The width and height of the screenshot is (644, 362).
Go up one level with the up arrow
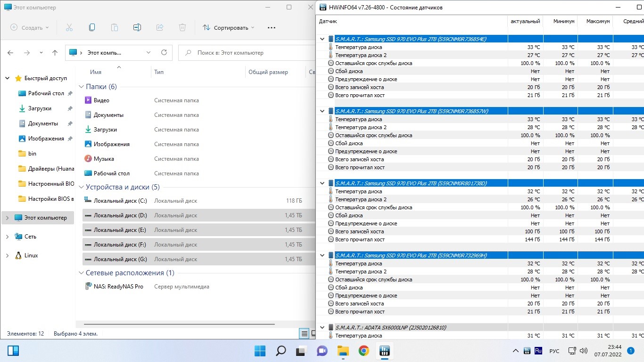point(55,53)
